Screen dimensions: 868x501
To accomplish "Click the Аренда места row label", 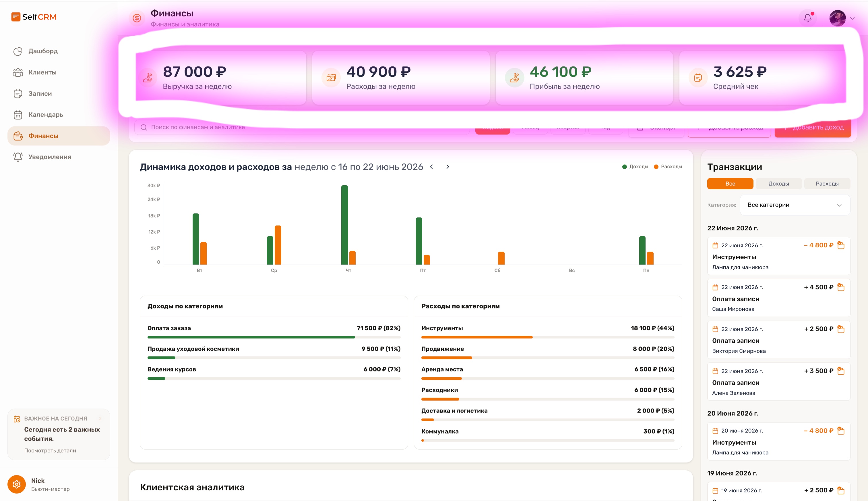I will click(x=442, y=369).
